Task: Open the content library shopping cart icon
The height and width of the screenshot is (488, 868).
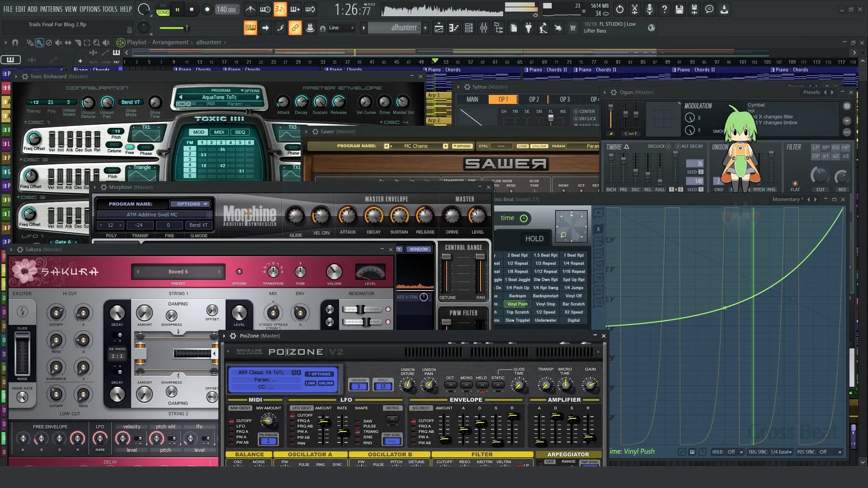Action: click(x=573, y=28)
